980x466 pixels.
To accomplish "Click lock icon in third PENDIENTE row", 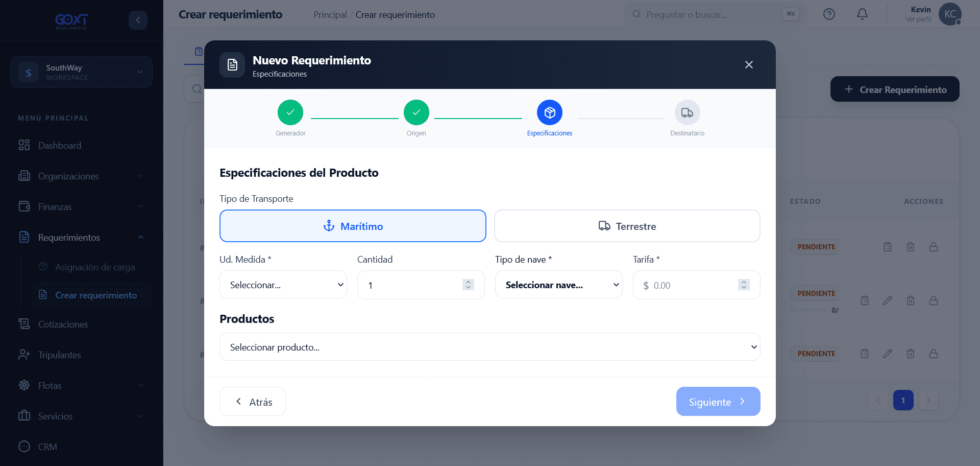I will click(x=934, y=354).
